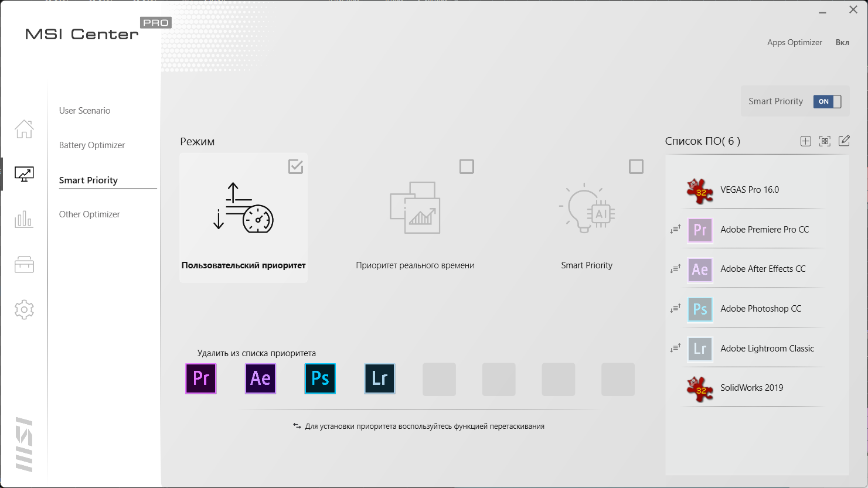Open the toolbox sidebar icon
This screenshot has height=488, width=868.
(x=24, y=265)
